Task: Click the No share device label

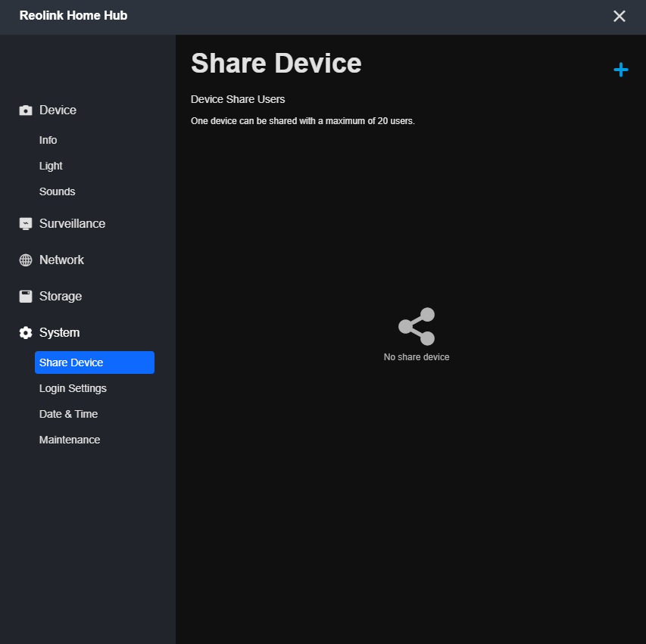Action: click(416, 356)
